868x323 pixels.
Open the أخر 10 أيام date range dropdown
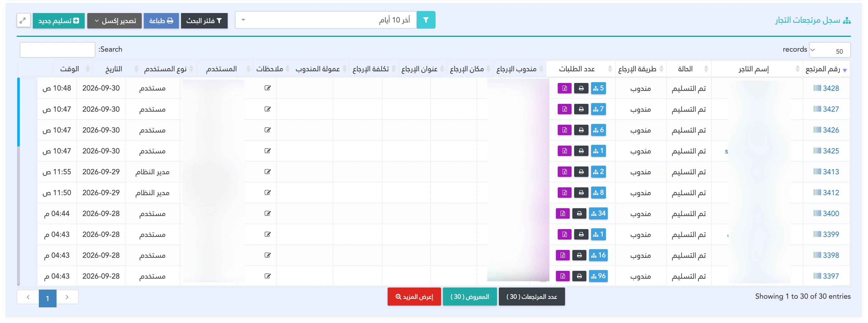pos(326,20)
